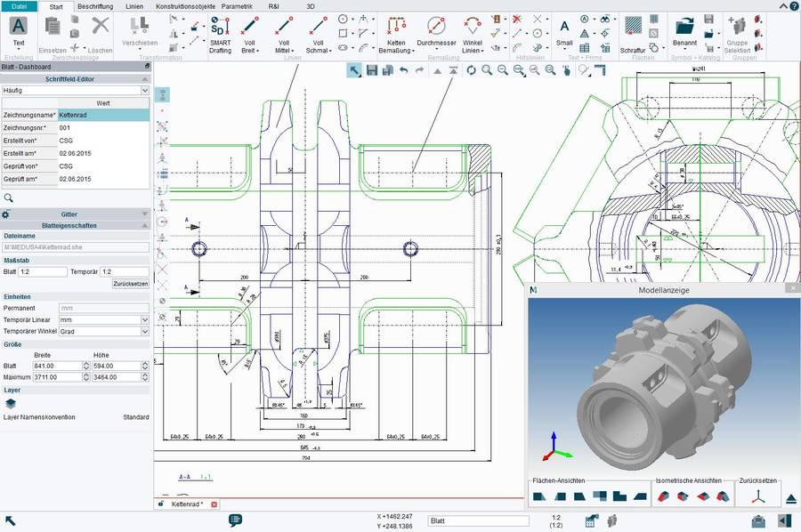Switch to the Beschriftung ribbon tab
Screen dimensions: 801x532
95,6
